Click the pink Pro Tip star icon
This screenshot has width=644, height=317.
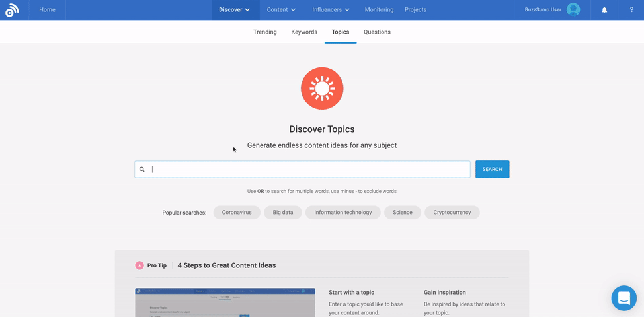pos(140,265)
